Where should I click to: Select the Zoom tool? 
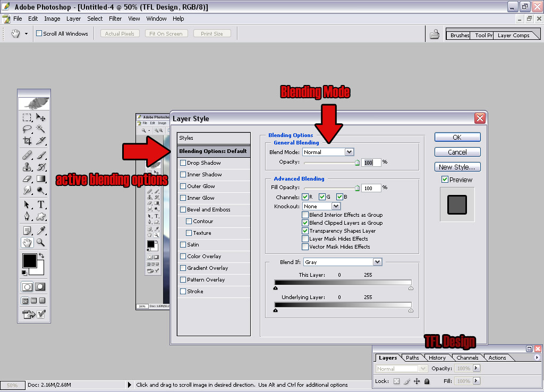tap(40, 243)
